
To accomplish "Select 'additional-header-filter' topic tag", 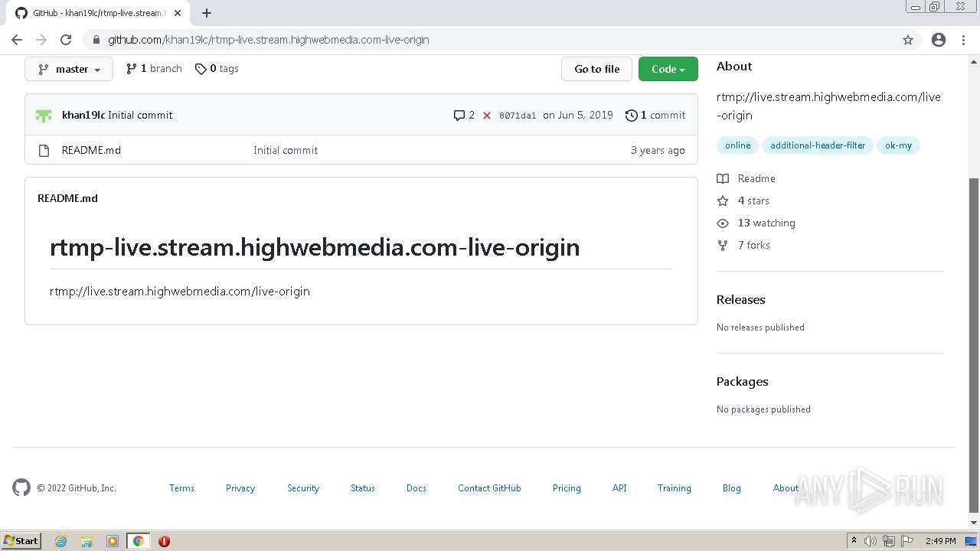I will pos(818,145).
